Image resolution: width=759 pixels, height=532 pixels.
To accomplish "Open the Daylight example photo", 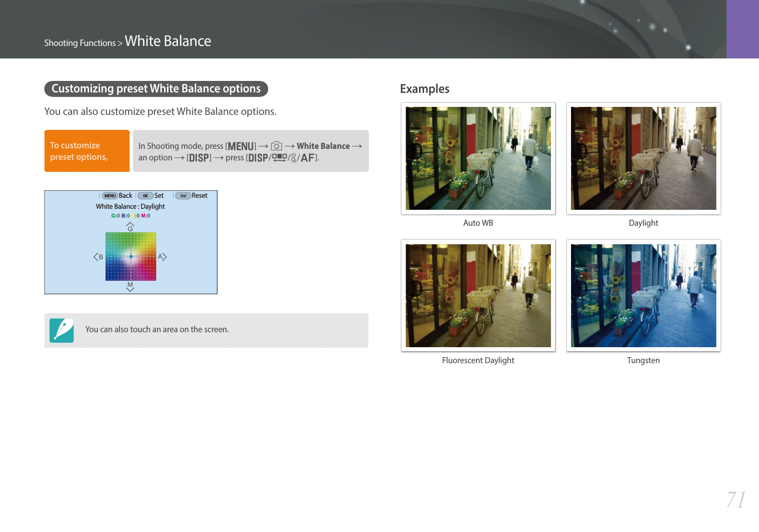I will [643, 158].
